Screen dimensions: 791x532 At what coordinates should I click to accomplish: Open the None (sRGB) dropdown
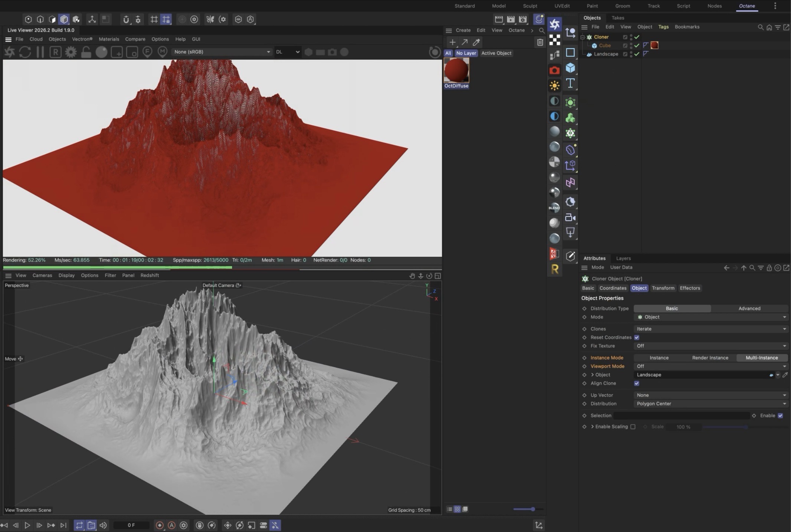[x=222, y=52]
